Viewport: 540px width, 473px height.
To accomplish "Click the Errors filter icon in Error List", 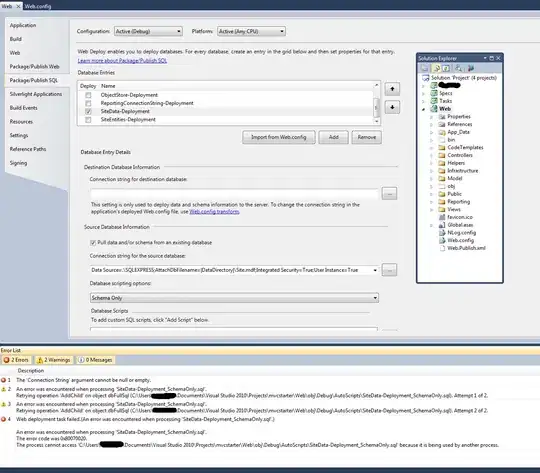I will click(6, 360).
